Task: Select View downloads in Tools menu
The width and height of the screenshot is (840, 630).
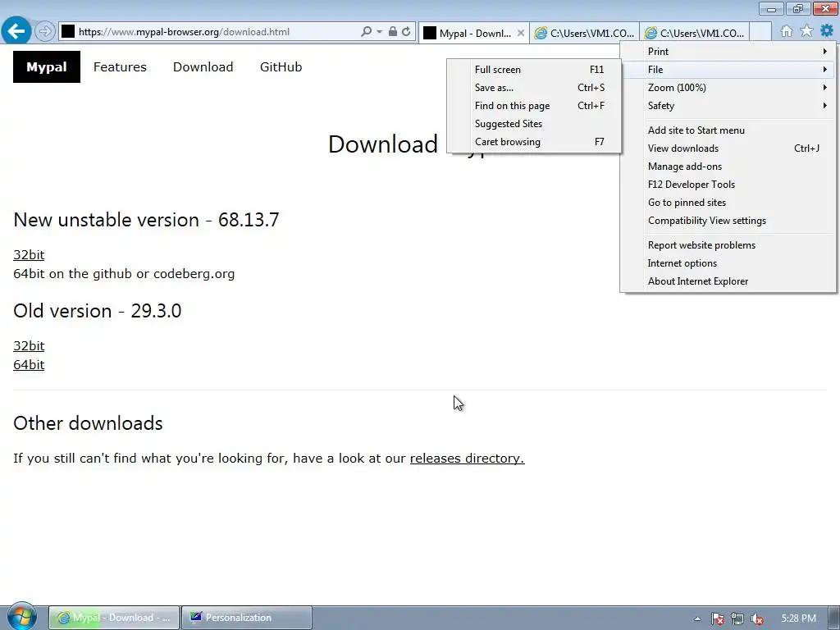Action: tap(728, 148)
